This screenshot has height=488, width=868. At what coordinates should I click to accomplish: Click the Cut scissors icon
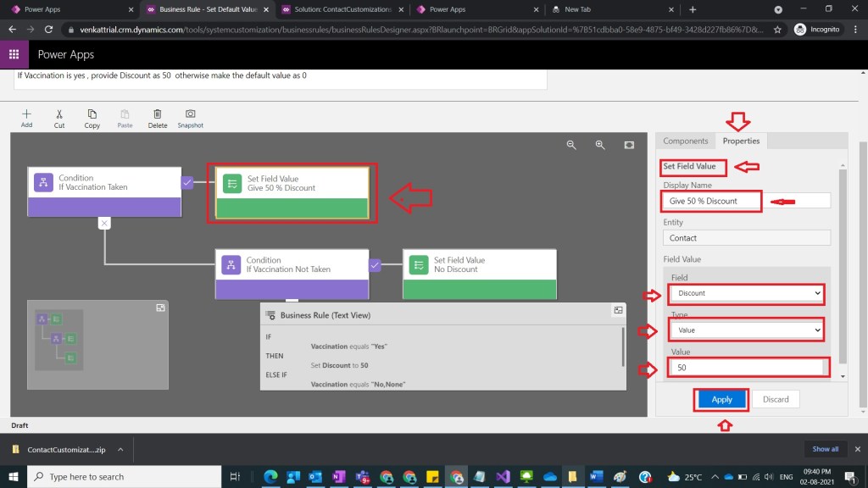click(59, 114)
